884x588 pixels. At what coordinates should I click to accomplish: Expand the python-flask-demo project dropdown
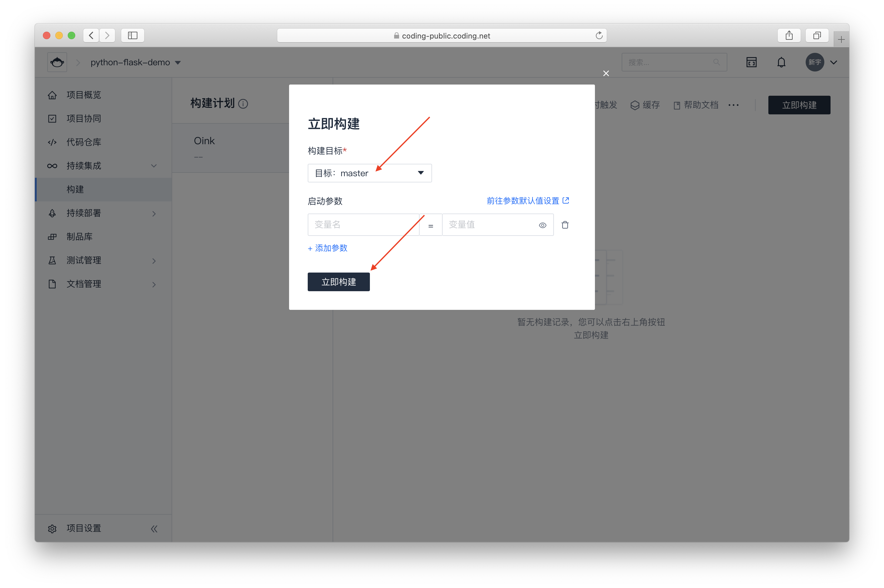(178, 62)
